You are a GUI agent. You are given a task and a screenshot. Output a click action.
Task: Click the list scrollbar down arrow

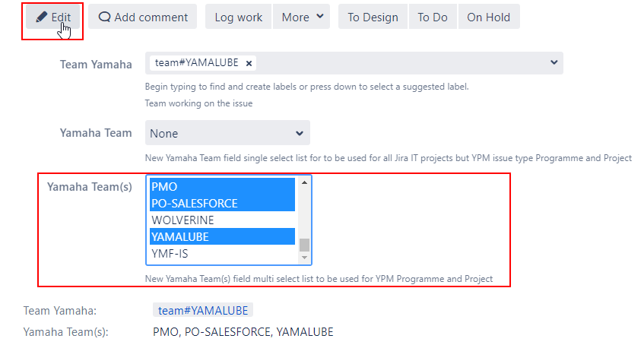(304, 258)
